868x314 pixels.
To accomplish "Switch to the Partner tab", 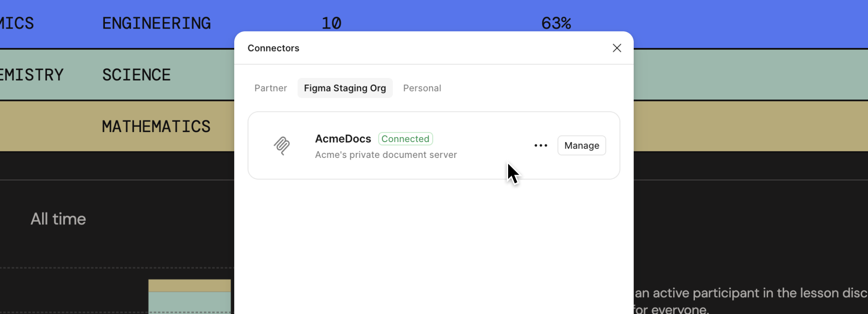I will coord(270,88).
